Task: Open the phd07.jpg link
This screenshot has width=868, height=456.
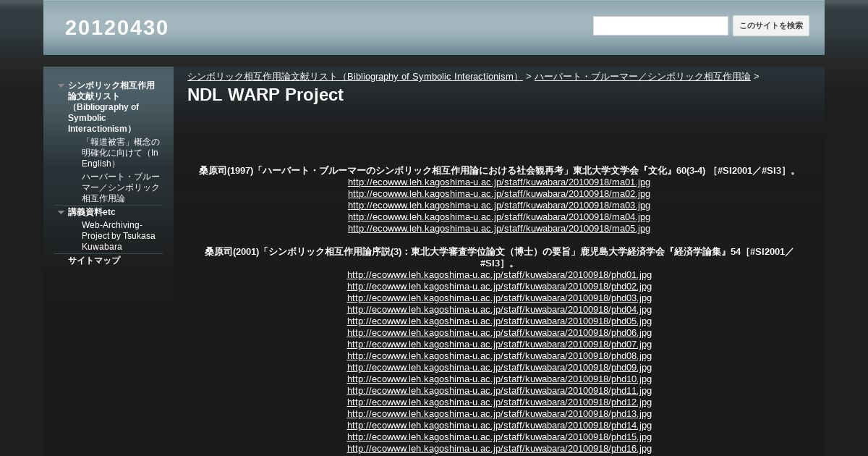Action: [x=499, y=345]
